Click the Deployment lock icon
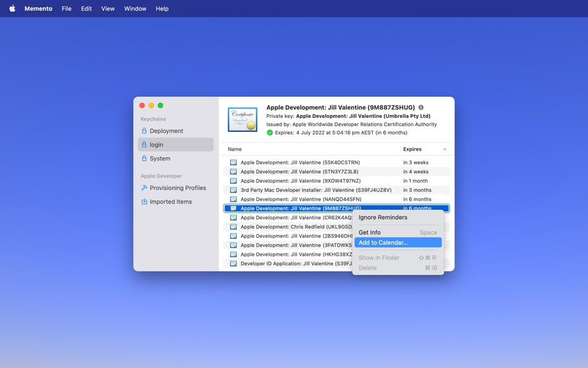 144,131
